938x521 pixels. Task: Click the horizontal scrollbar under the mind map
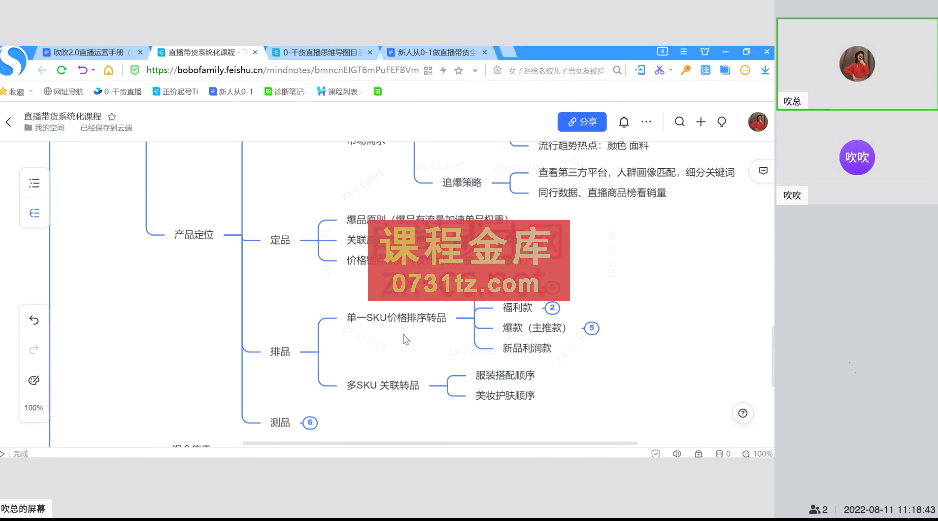coord(440,443)
